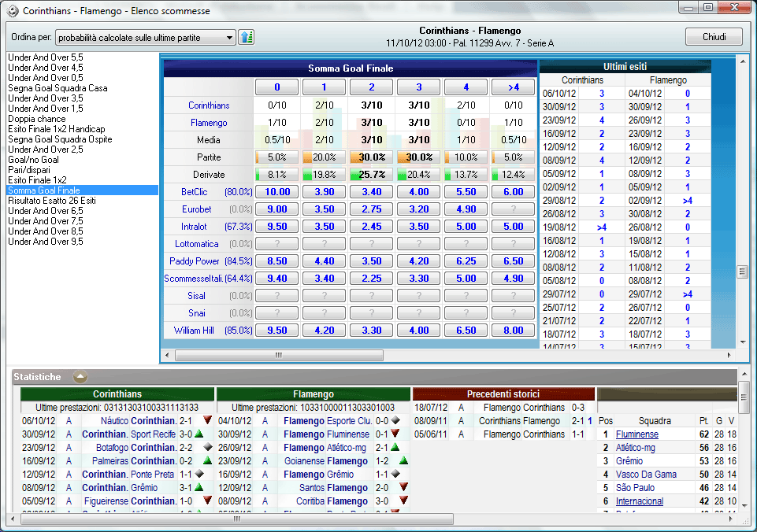
Task: Click the Partite 30.0% bar under column 2
Action: pos(372,157)
